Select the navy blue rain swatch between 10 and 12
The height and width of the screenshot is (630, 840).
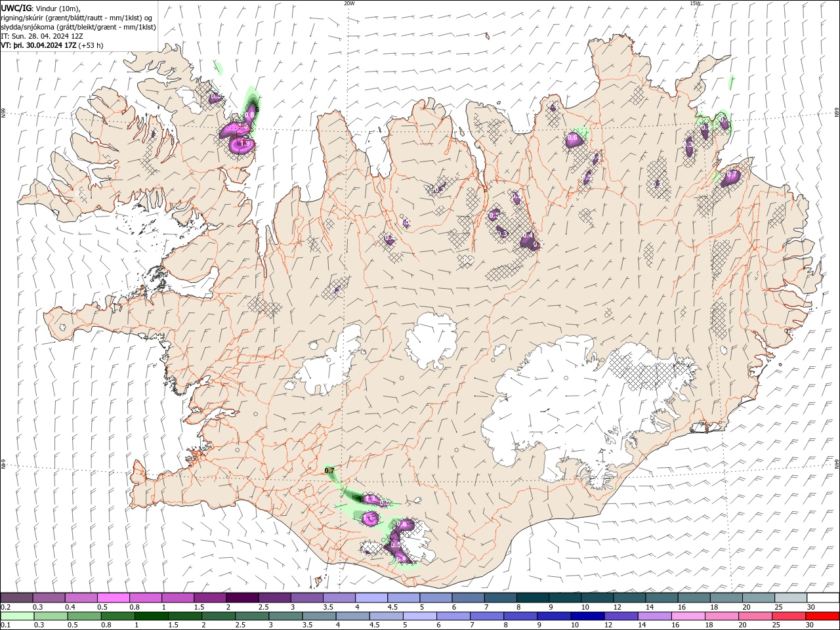click(x=587, y=616)
